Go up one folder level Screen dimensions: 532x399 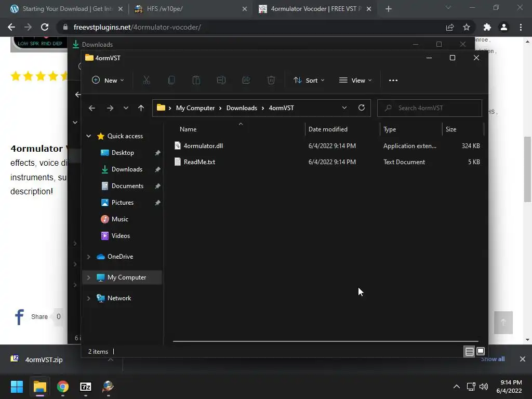point(141,108)
